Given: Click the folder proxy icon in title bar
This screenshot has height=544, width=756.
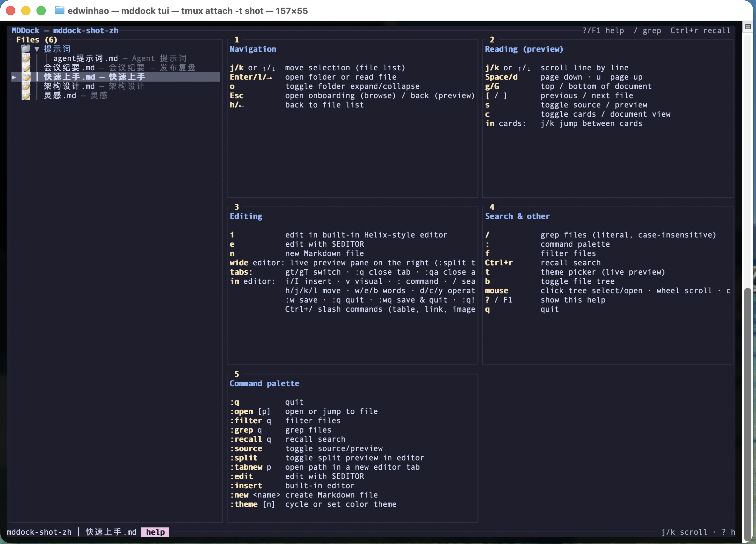Looking at the screenshot, I should 59,10.
